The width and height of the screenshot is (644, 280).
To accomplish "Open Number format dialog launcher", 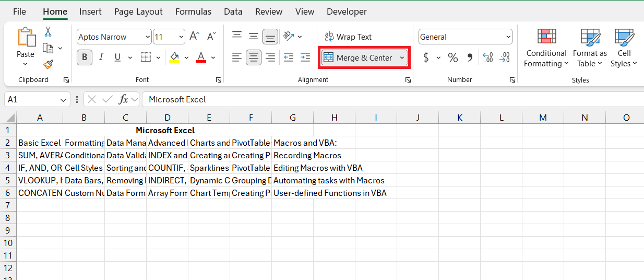I will coord(512,80).
